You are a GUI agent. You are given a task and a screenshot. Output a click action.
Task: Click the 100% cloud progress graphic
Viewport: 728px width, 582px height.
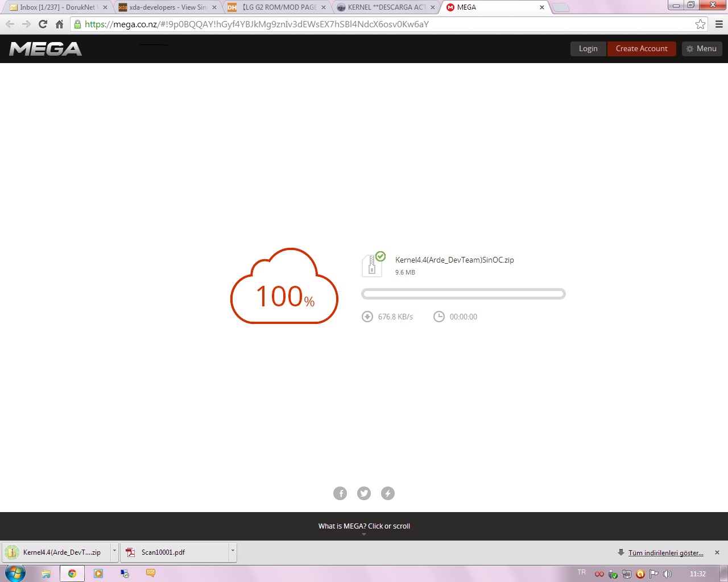[284, 286]
